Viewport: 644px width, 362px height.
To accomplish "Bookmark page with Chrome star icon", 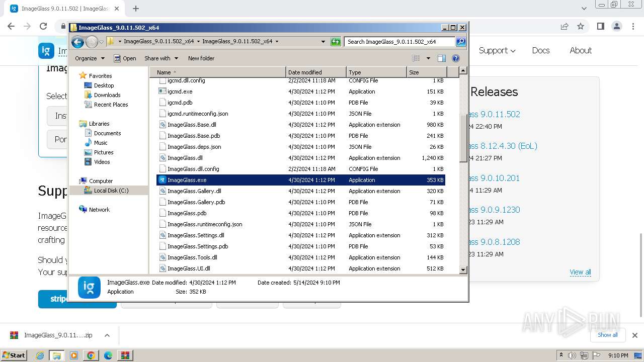I will coord(581,26).
